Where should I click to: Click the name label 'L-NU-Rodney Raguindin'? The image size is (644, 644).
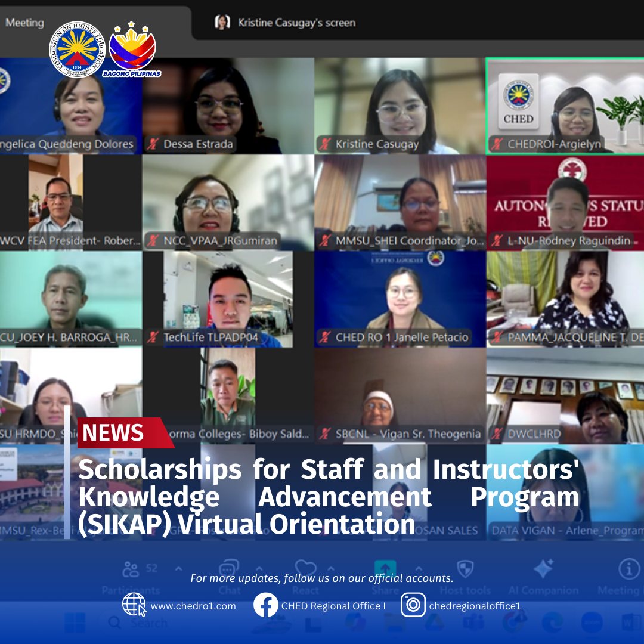pos(569,241)
